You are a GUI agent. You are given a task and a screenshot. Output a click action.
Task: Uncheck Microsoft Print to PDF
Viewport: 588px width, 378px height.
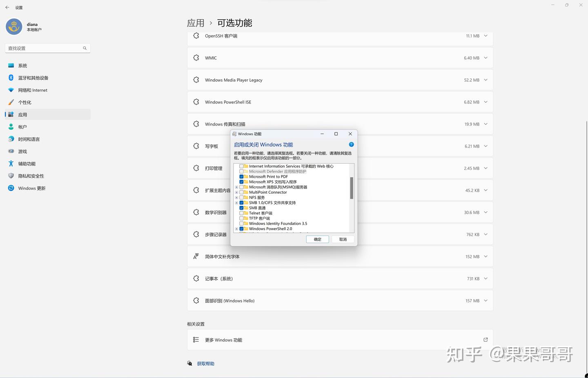241,177
